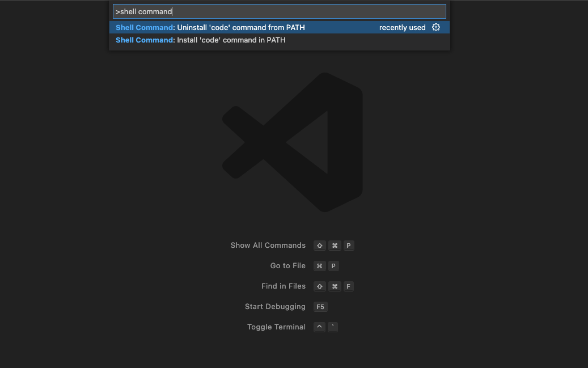Start Debugging via the welcome shortcut
This screenshot has width=588, height=368.
point(275,307)
